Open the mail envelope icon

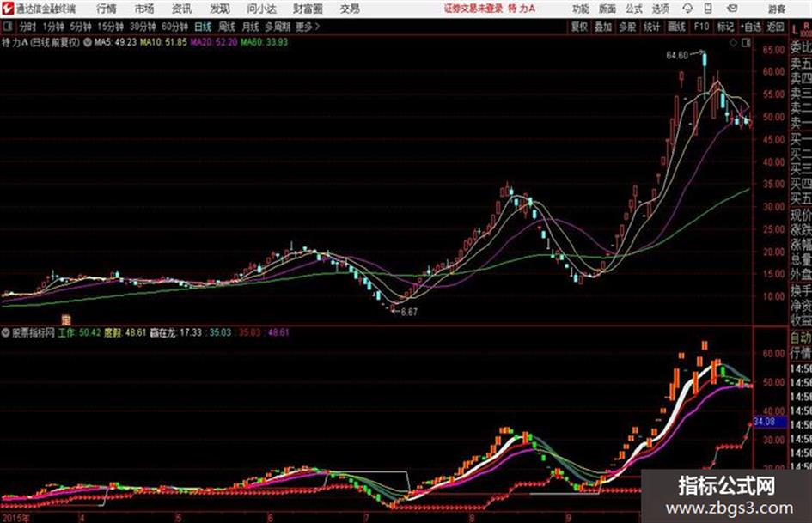pos(732,9)
